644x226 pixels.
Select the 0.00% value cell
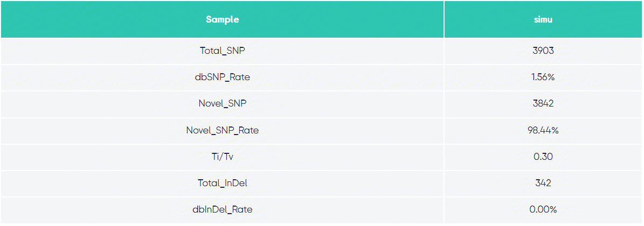pos(543,210)
